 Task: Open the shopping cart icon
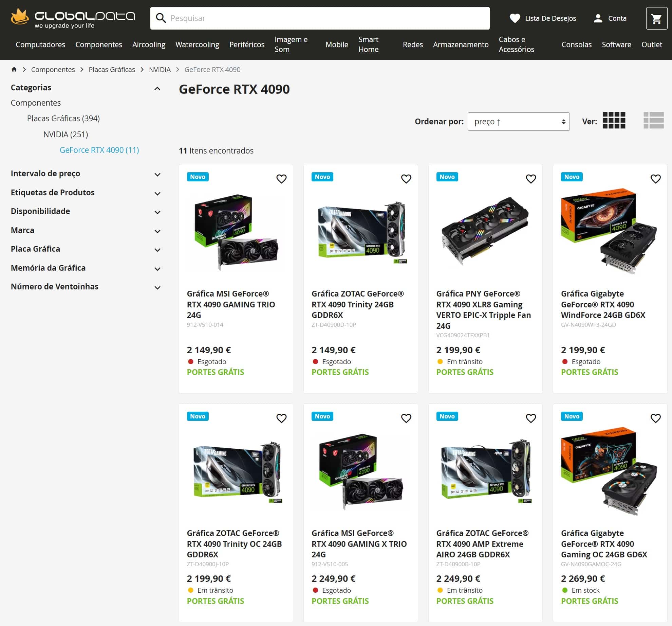click(x=656, y=19)
